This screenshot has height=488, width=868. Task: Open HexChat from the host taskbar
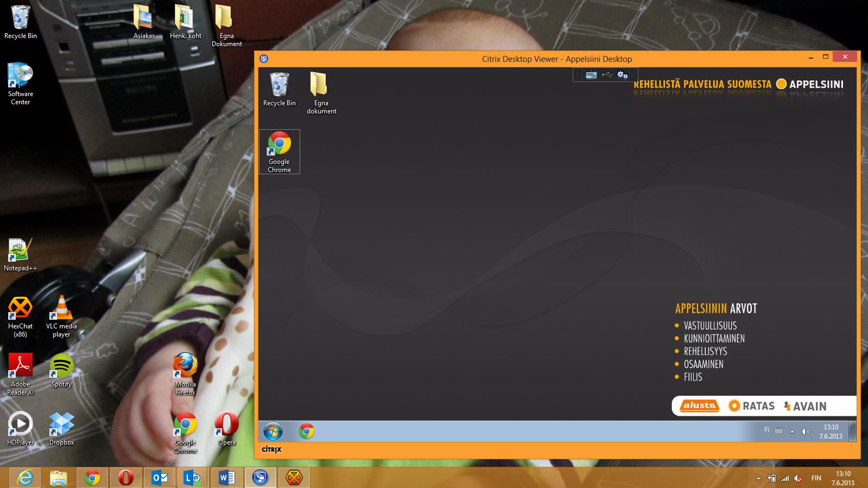tap(294, 478)
